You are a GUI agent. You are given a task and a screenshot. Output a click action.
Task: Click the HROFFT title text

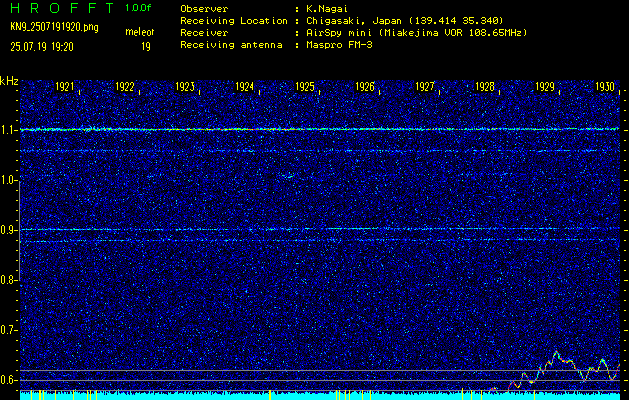[x=62, y=8]
